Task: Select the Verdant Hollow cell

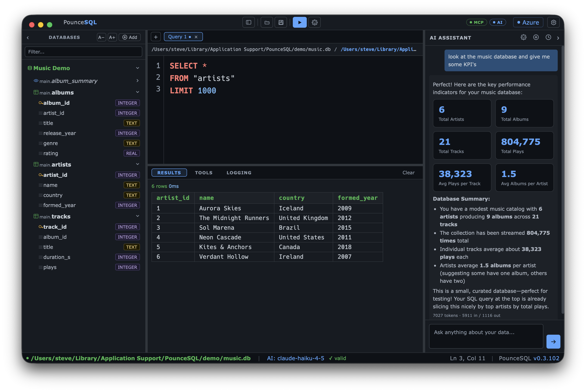Action: (x=234, y=257)
